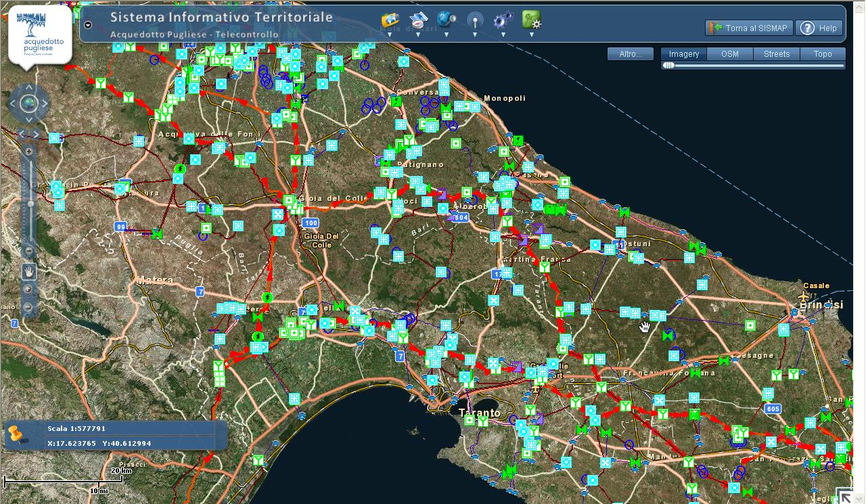866x504 pixels.
Task: Click the green configuration gear icon
Action: coord(532,20)
